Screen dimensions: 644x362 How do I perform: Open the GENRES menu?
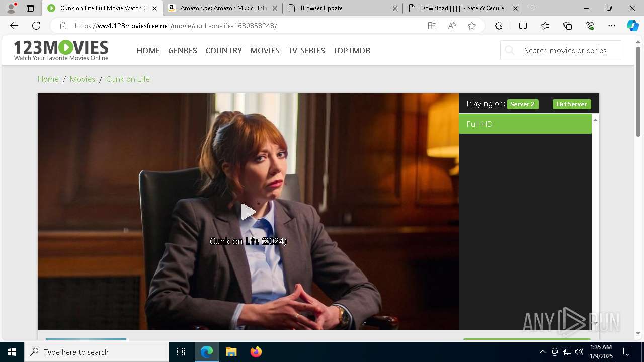click(183, 50)
